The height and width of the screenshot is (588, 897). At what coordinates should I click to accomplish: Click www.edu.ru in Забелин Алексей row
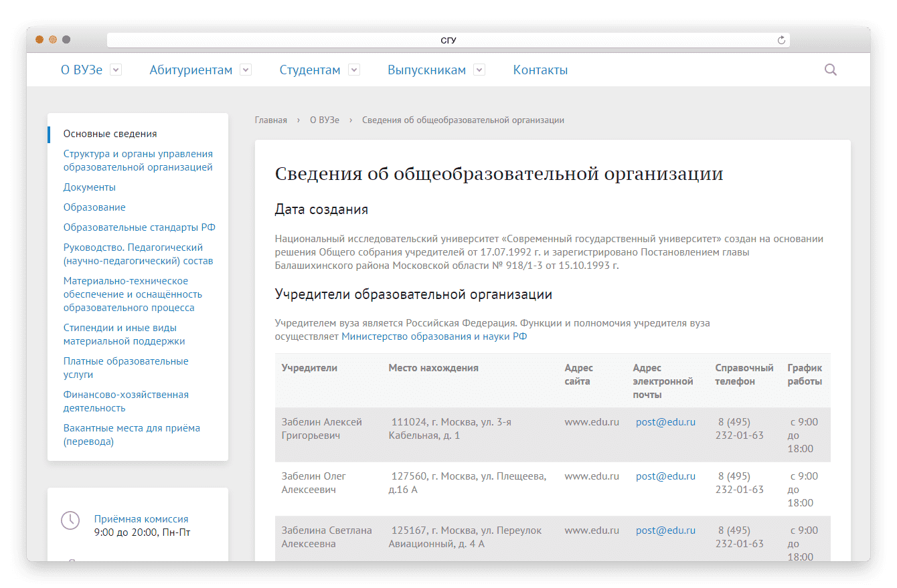point(592,422)
